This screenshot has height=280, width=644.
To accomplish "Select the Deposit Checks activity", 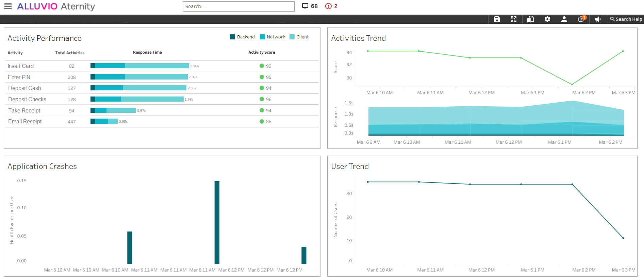I will tap(27, 100).
